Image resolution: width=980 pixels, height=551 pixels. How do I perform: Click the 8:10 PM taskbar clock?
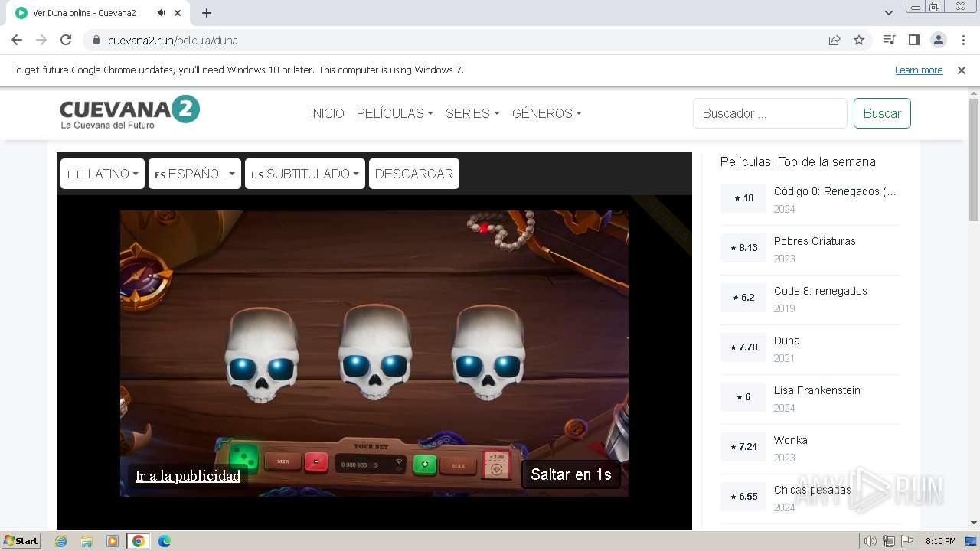point(940,541)
